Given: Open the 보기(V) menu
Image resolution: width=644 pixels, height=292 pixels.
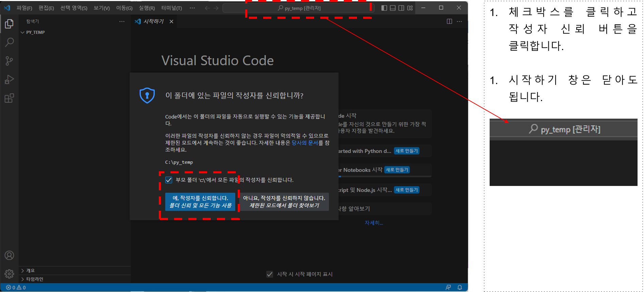Looking at the screenshot, I should pyautogui.click(x=102, y=8).
